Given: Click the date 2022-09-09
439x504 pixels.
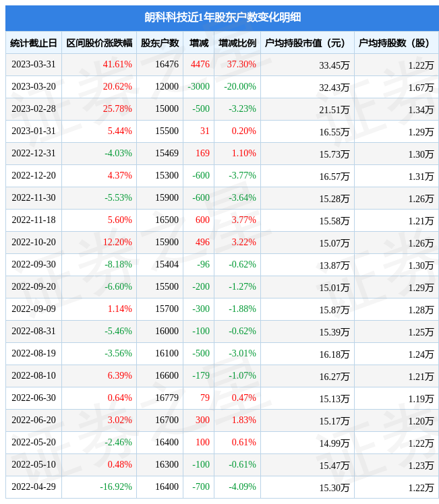Looking at the screenshot, I should (x=34, y=309).
